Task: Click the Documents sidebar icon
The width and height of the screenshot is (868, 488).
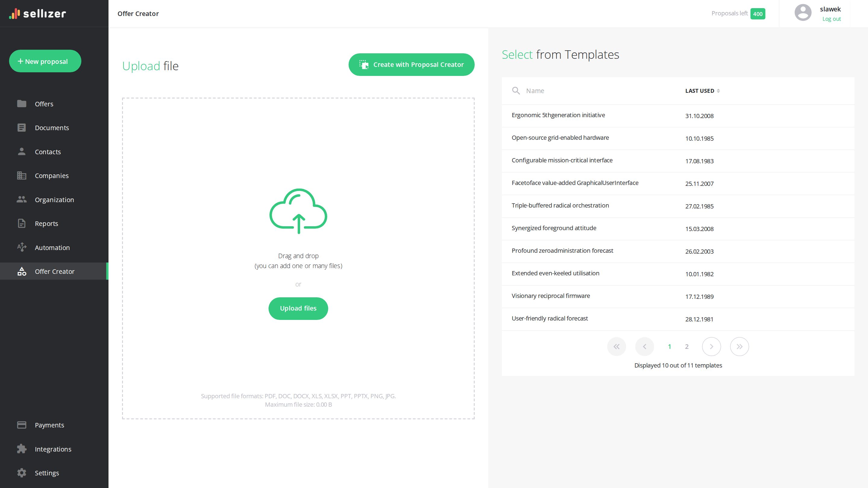Action: (x=22, y=128)
